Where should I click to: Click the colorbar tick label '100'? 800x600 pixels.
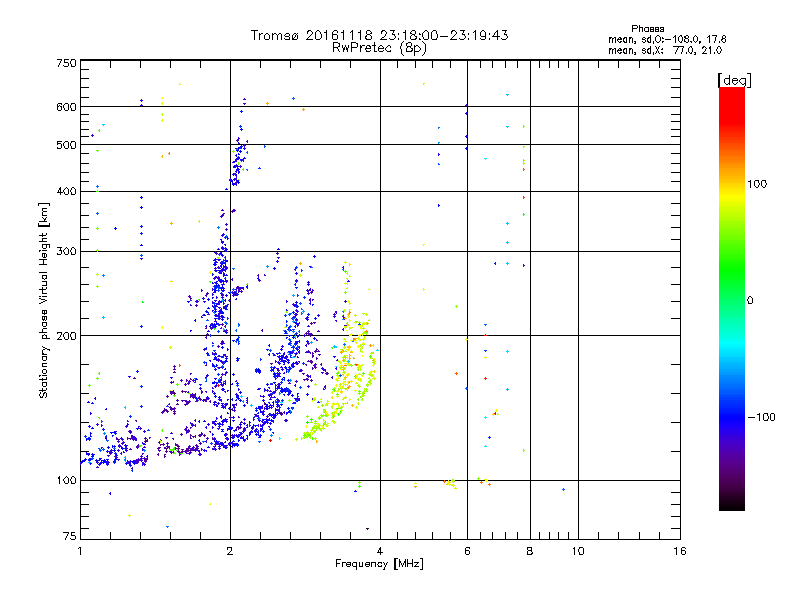click(757, 184)
